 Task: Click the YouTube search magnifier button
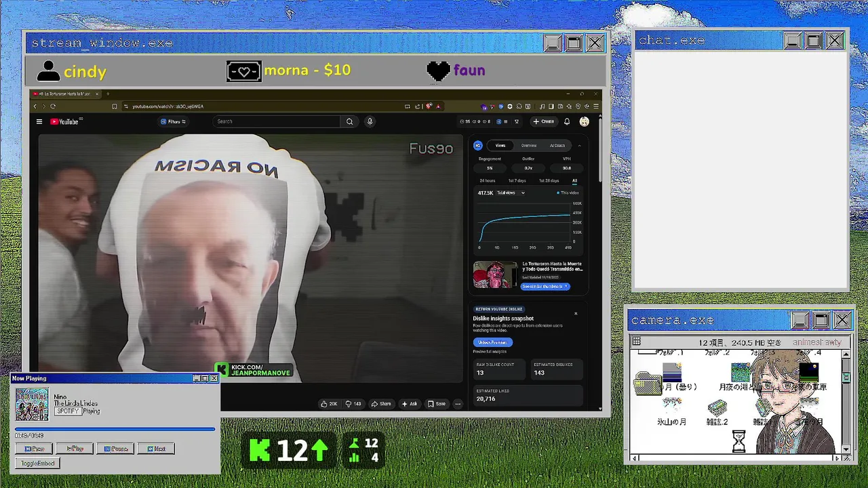tap(349, 121)
